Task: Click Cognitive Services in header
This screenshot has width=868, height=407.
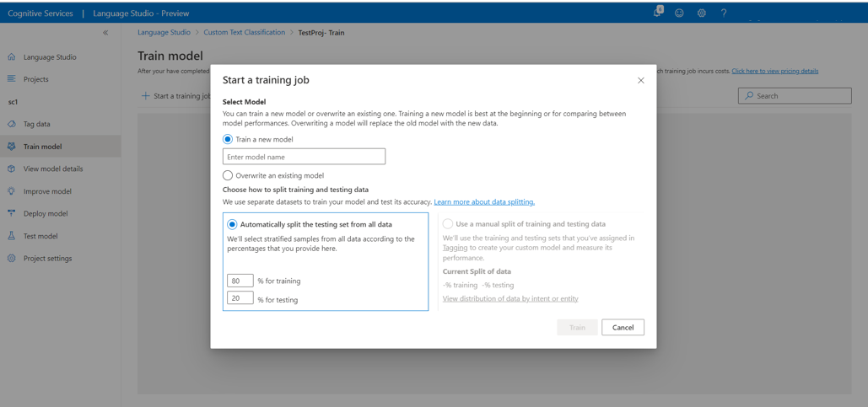Action: tap(40, 13)
